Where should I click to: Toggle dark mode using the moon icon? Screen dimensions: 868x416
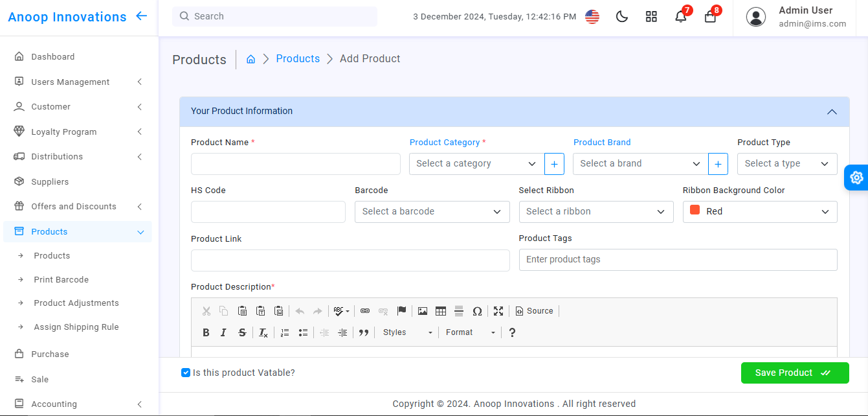point(622,16)
